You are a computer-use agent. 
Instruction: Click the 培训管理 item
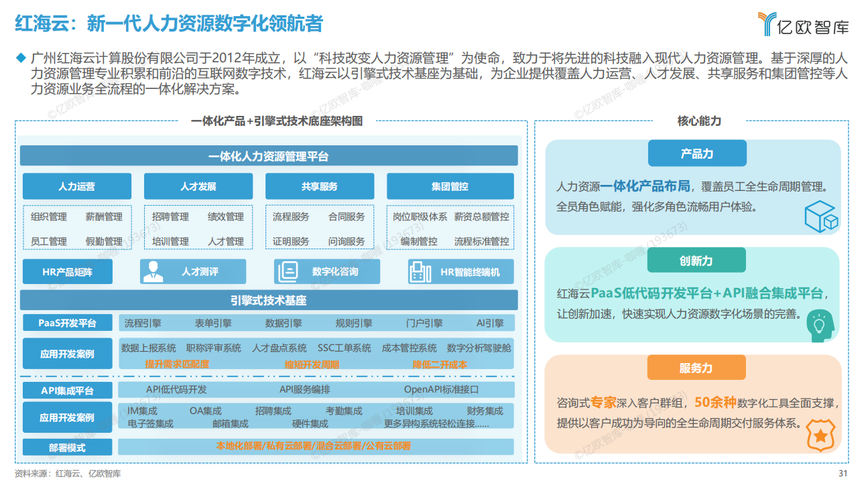click(x=170, y=241)
